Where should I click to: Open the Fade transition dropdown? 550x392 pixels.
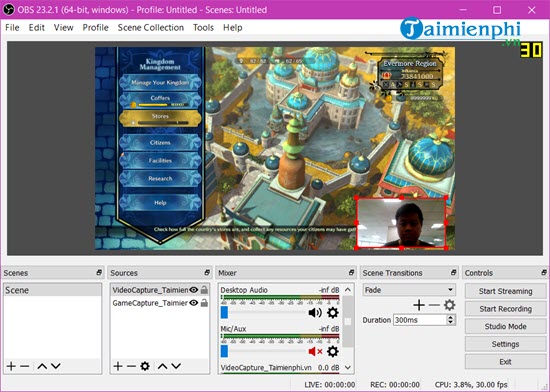click(409, 290)
